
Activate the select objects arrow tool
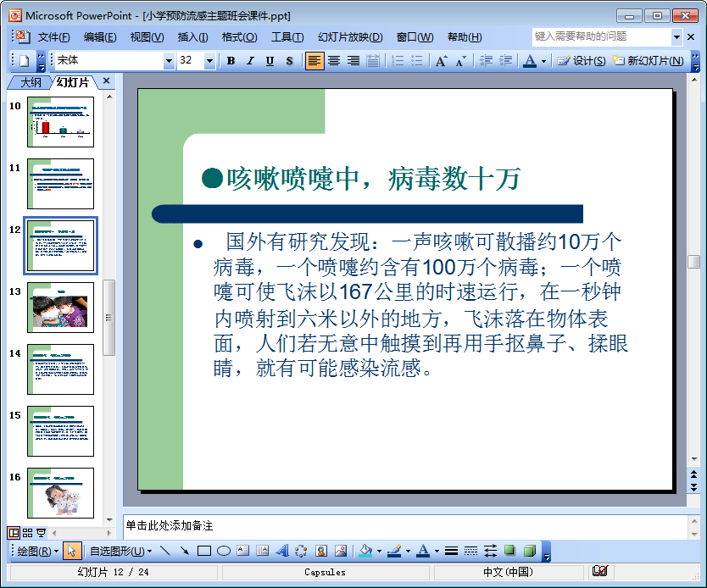tap(72, 551)
